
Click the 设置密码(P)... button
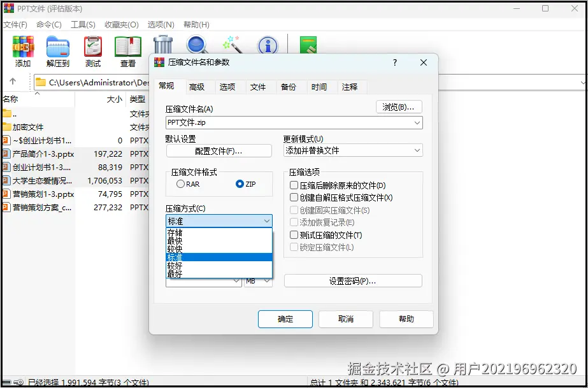click(353, 281)
